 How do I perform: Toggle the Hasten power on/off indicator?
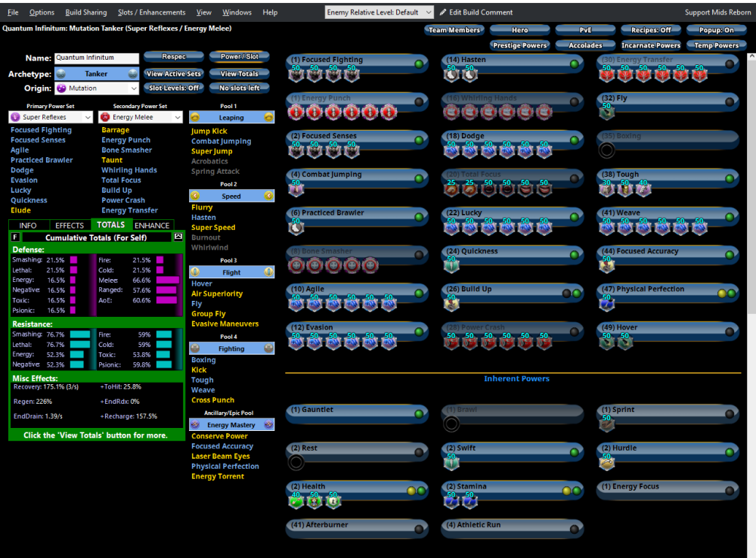pyautogui.click(x=574, y=64)
